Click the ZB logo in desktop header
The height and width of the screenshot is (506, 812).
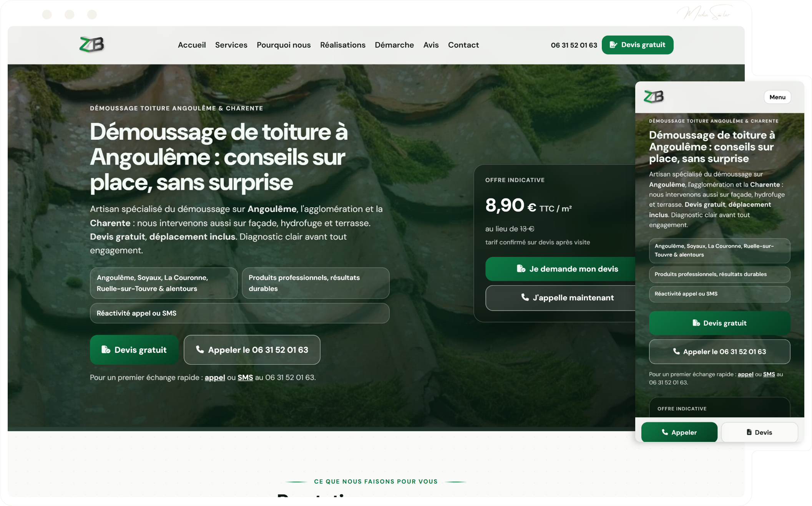91,45
